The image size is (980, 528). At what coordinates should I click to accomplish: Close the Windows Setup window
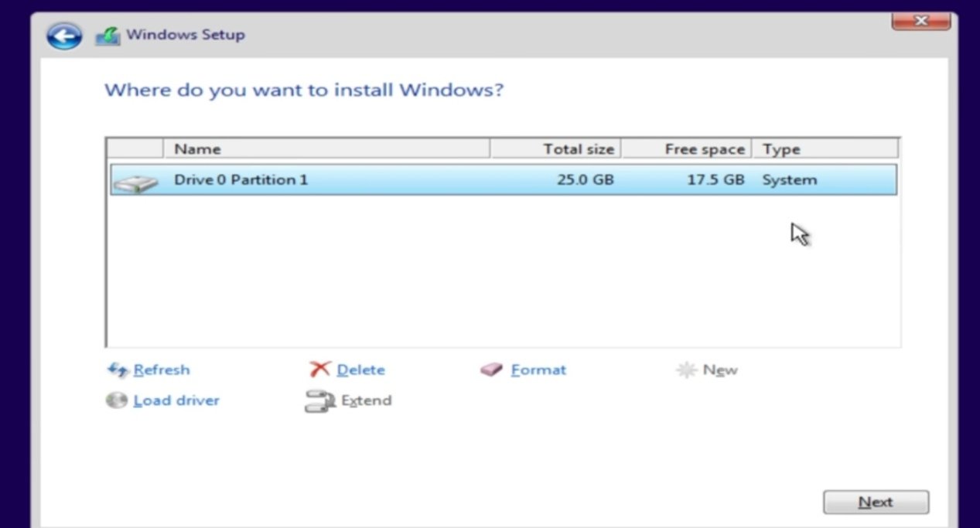(920, 21)
